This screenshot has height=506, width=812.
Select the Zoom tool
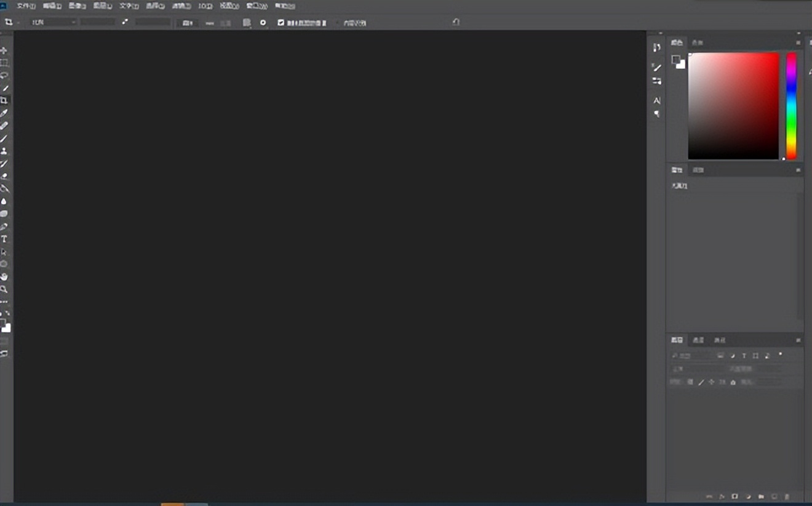click(4, 289)
